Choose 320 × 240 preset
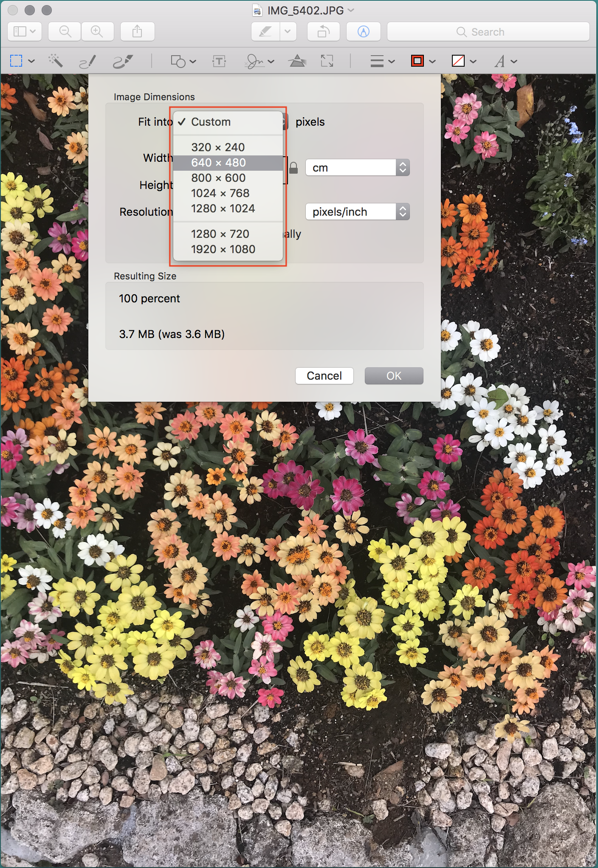598x868 pixels. coord(228,147)
